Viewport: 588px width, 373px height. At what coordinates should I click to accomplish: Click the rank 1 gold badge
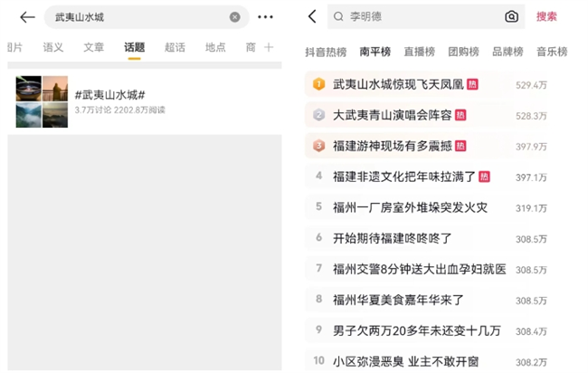[x=318, y=84]
